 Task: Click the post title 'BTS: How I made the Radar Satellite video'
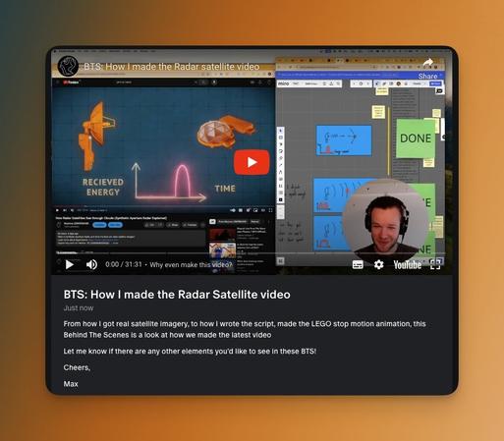[x=177, y=295]
